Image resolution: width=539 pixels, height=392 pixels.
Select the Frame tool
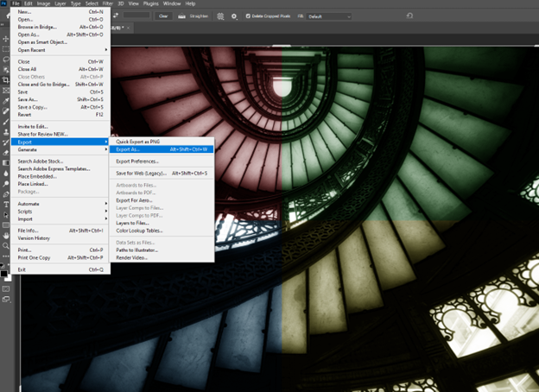point(6,91)
